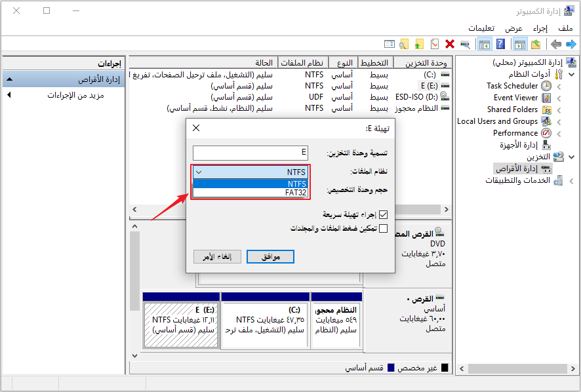Screen dimensions: 581x392
Task: Select the (C:) partition block in disk map
Action: coord(266,320)
